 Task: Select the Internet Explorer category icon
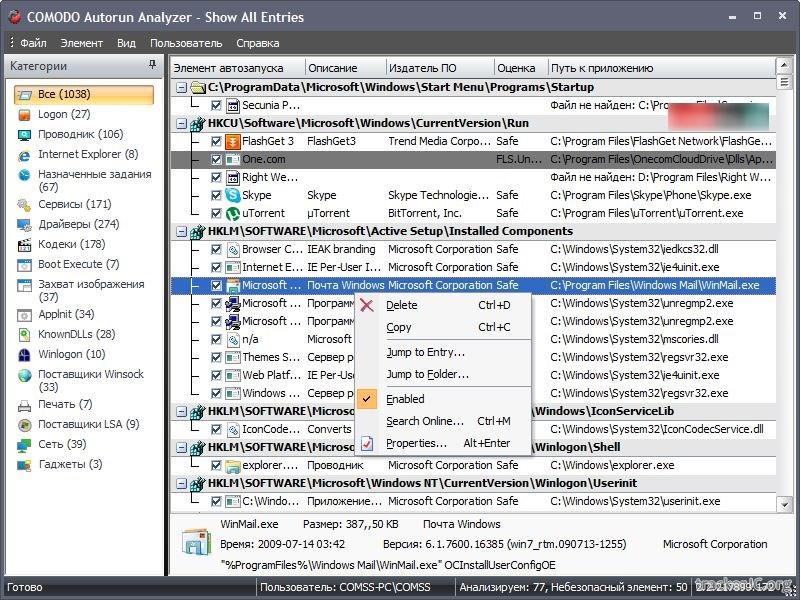click(x=24, y=155)
